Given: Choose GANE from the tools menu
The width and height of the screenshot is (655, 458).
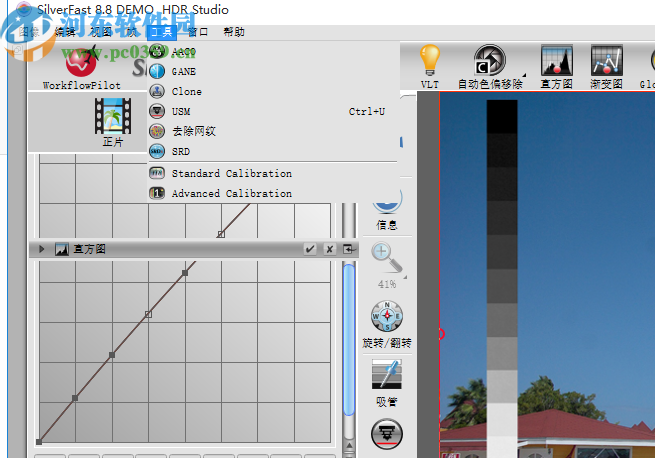Looking at the screenshot, I should (273, 71).
